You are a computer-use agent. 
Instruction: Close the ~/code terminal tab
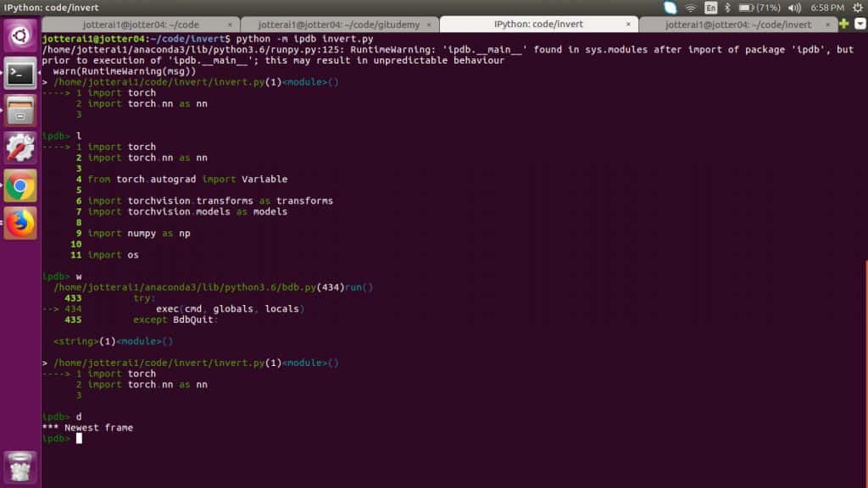point(230,25)
